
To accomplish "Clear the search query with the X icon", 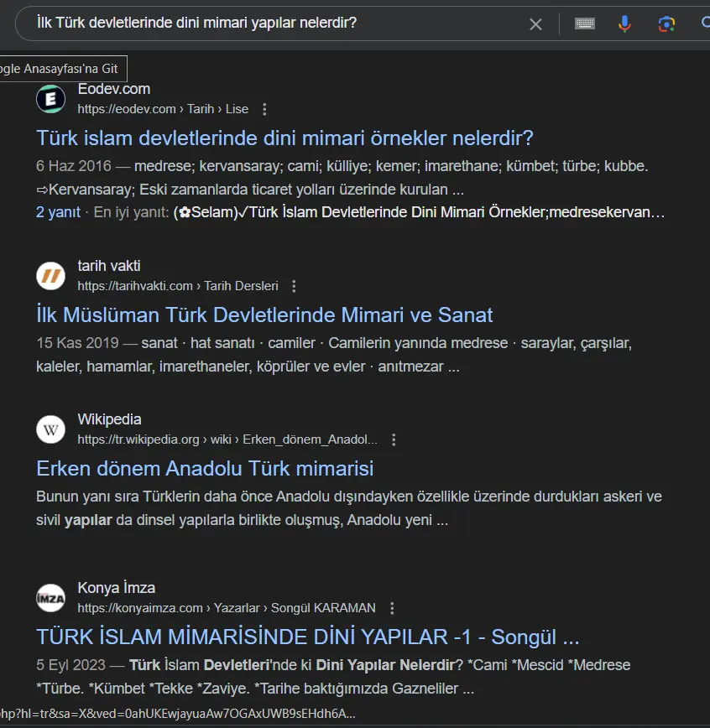I will tap(535, 24).
